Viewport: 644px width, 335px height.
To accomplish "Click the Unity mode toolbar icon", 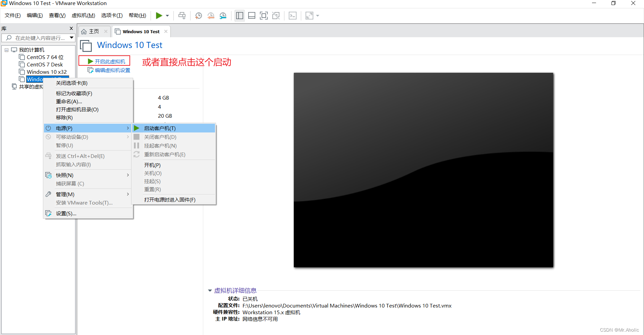I will [x=276, y=15].
